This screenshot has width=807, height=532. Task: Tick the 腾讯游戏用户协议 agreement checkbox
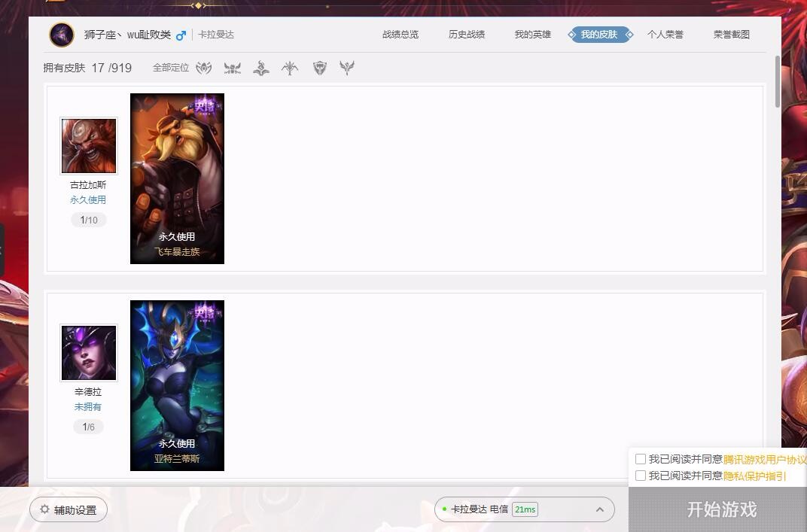[641, 459]
